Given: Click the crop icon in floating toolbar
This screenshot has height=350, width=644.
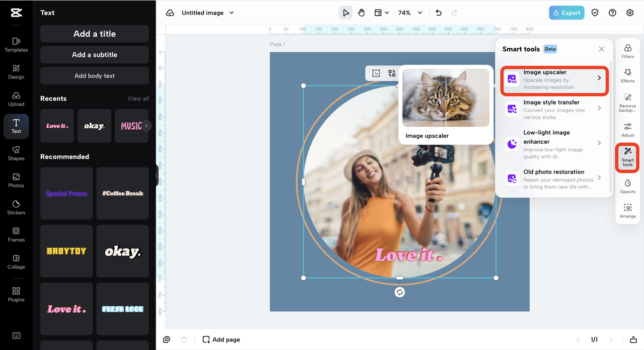Looking at the screenshot, I should 376,73.
